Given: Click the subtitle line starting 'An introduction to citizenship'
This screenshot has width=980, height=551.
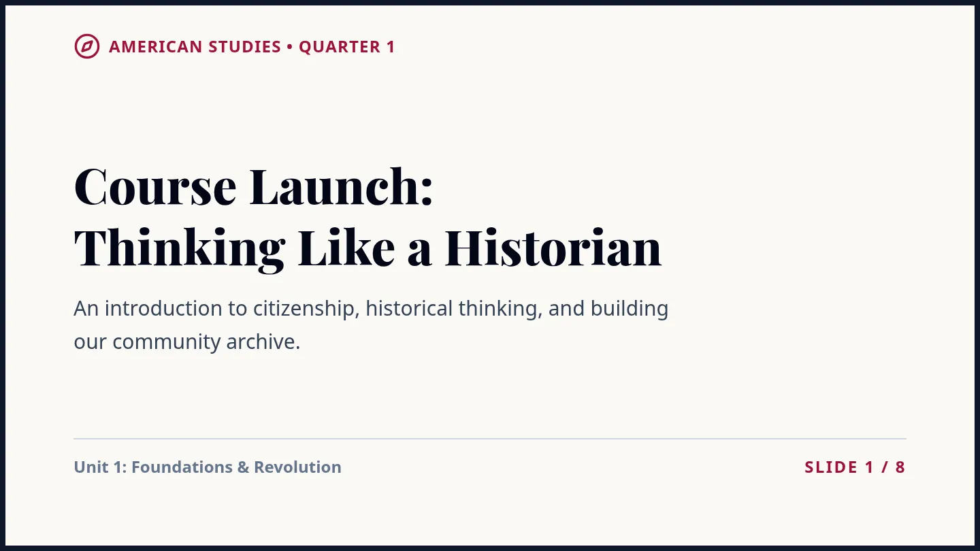Looking at the screenshot, I should pyautogui.click(x=371, y=309).
